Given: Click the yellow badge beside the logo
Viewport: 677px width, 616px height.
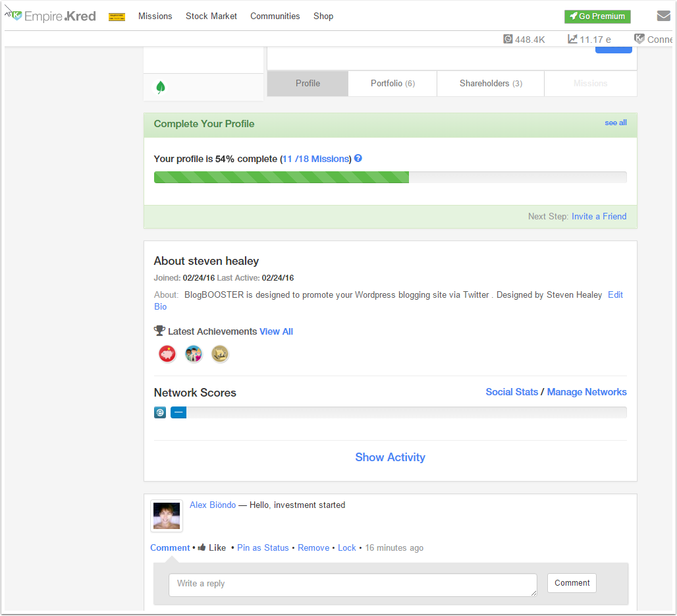Looking at the screenshot, I should 117,16.
